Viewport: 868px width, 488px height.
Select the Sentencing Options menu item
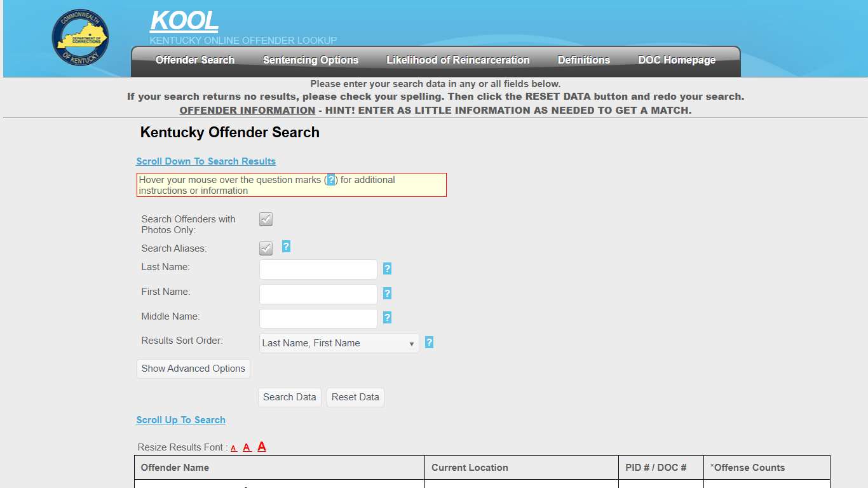[310, 60]
